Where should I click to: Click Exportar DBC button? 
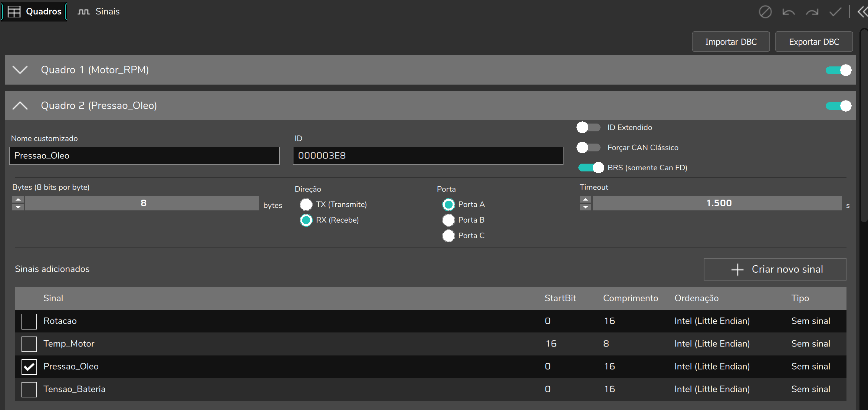point(814,42)
